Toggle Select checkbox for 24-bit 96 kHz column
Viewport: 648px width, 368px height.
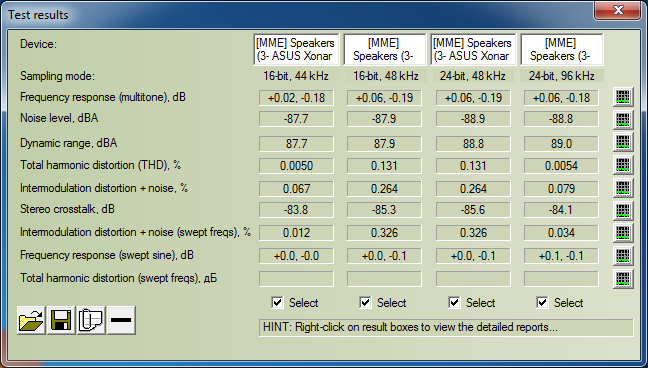click(x=542, y=303)
